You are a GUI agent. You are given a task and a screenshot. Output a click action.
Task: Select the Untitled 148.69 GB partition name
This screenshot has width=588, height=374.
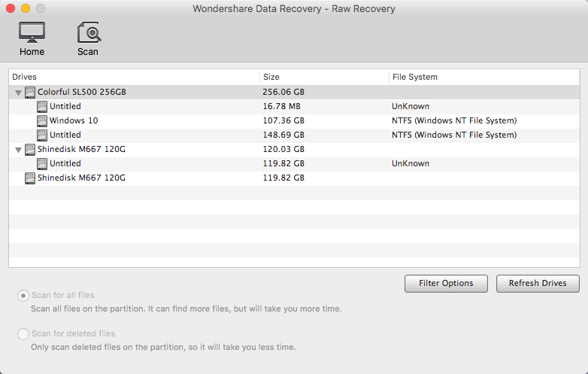click(x=65, y=135)
